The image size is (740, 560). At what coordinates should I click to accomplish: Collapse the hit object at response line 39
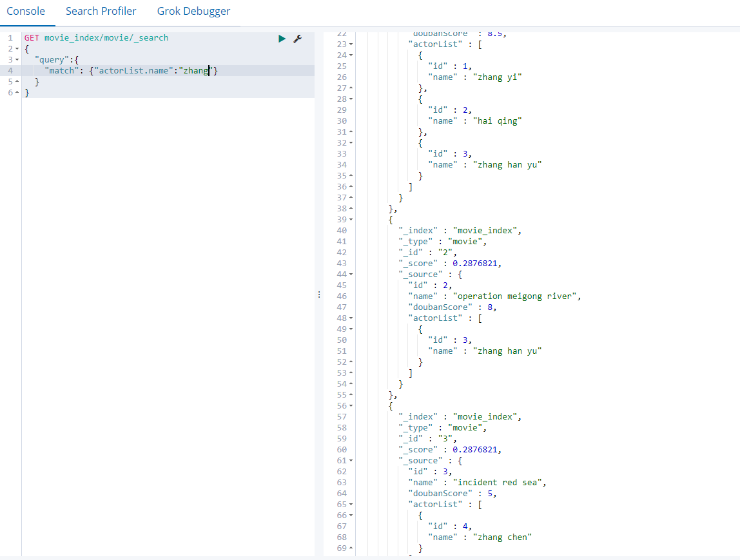(351, 220)
